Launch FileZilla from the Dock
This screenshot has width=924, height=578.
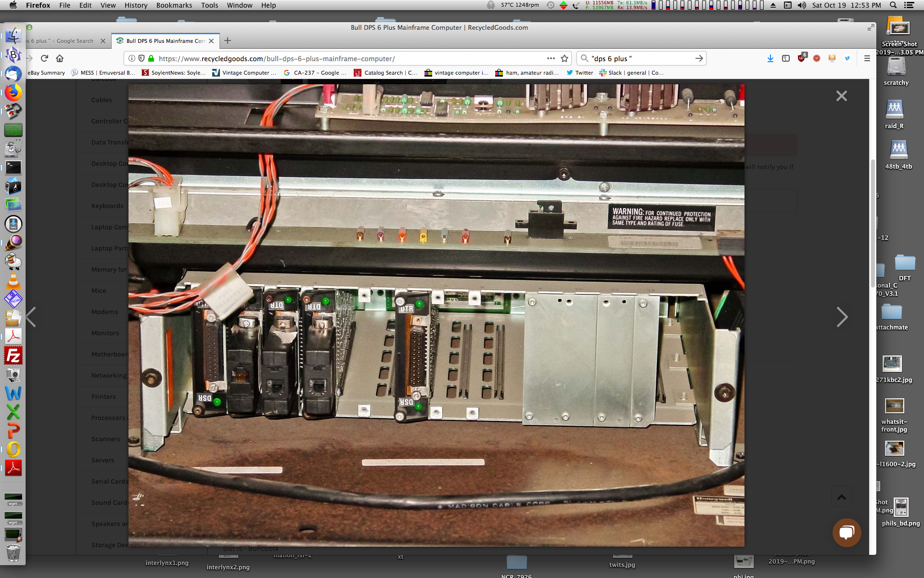click(x=13, y=356)
